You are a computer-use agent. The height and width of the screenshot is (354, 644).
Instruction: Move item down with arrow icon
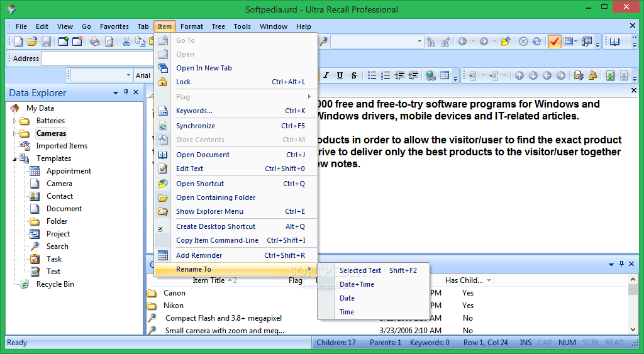[533, 75]
